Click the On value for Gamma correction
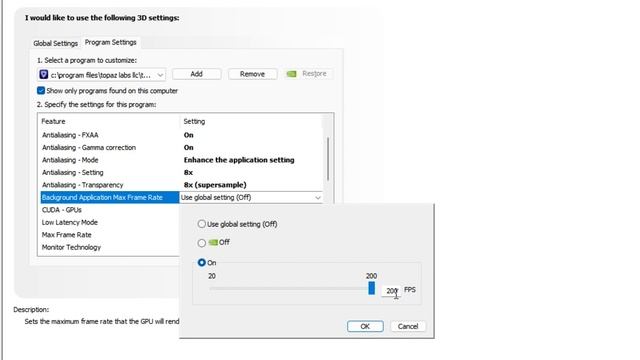This screenshot has width=640, height=360. click(189, 147)
